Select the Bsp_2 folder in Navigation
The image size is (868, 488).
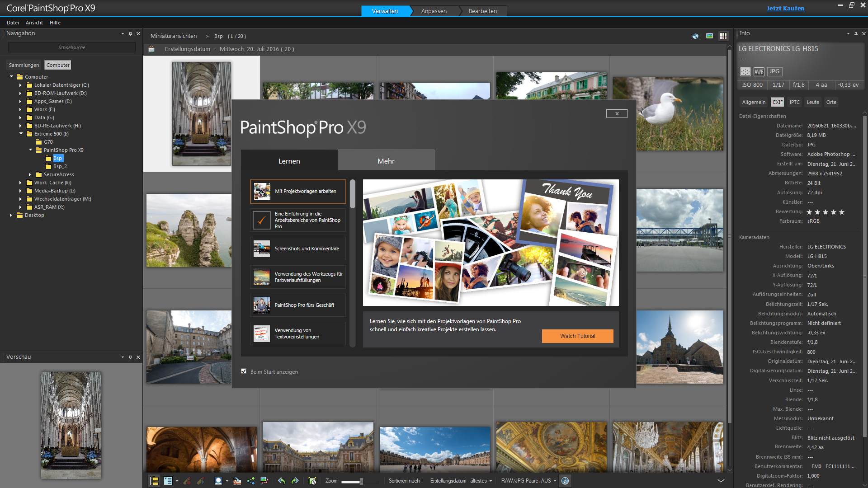(x=59, y=166)
